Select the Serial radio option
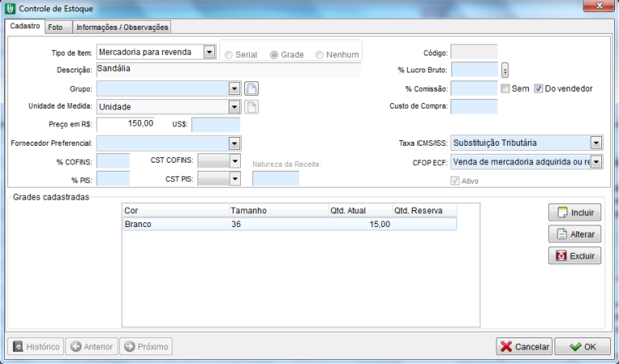The width and height of the screenshot is (619, 364). [x=230, y=55]
